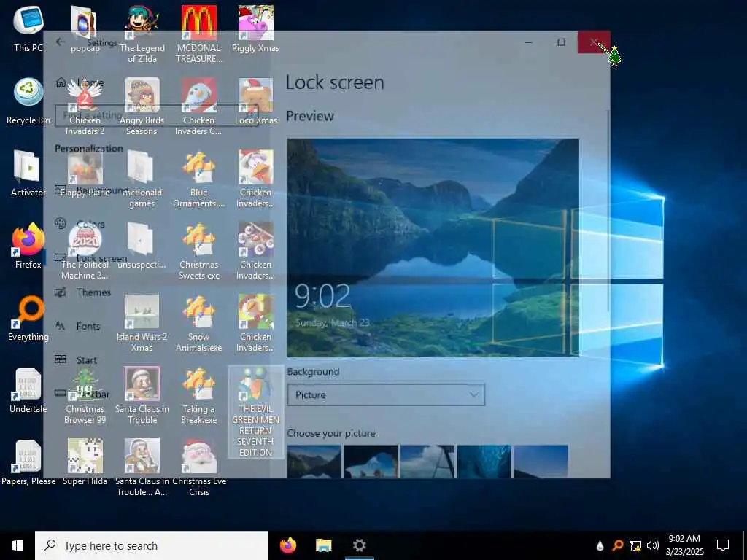Open the Windows Start menu

point(18,545)
